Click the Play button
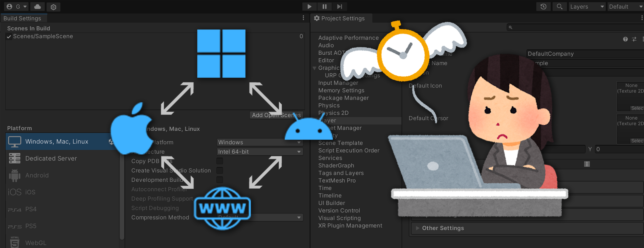The image size is (644, 248). coord(309,7)
